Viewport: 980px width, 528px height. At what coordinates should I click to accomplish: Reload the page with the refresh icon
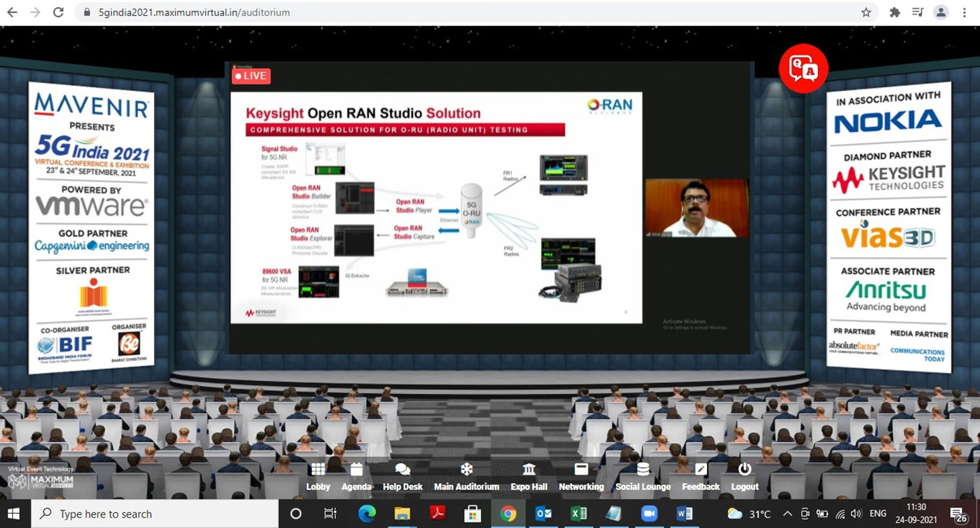[x=59, y=12]
